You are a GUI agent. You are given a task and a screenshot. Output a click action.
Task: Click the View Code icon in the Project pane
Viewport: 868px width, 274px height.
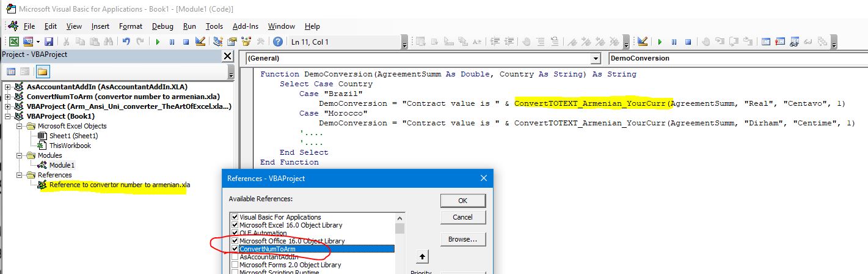coord(10,72)
